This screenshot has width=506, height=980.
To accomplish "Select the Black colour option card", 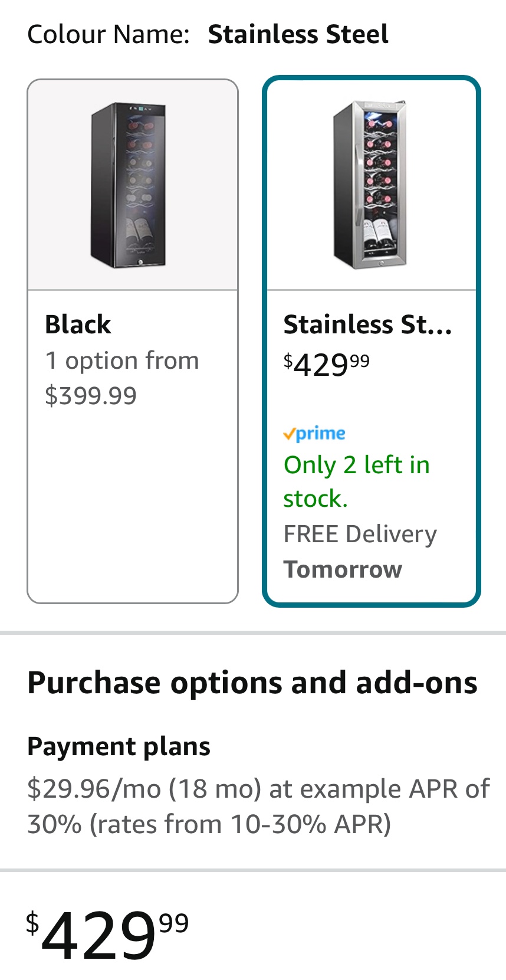I will (133, 341).
